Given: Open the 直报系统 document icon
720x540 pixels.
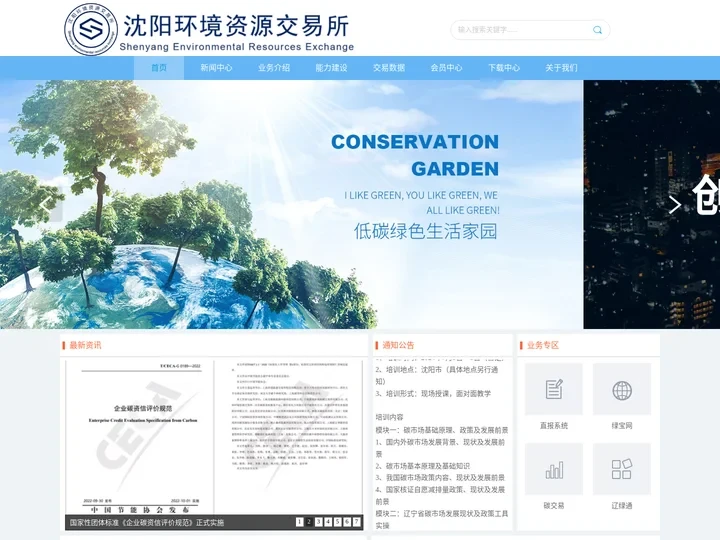Looking at the screenshot, I should [554, 389].
